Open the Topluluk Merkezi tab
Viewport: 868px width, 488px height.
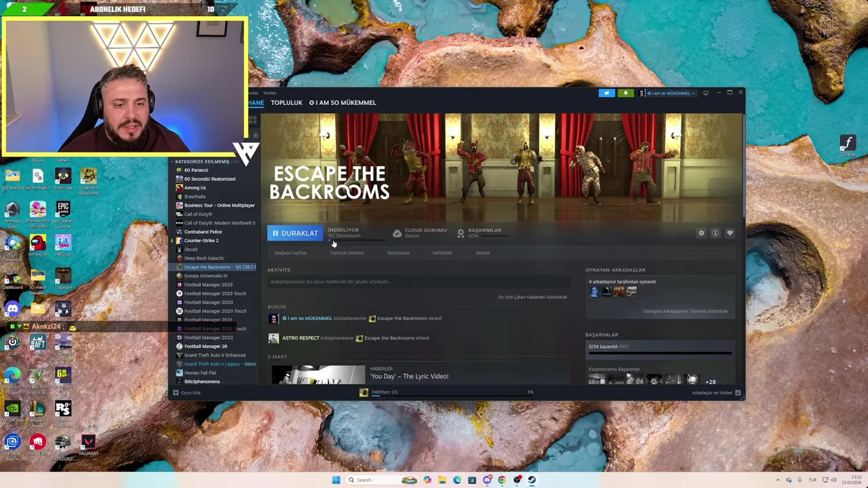pyautogui.click(x=347, y=253)
